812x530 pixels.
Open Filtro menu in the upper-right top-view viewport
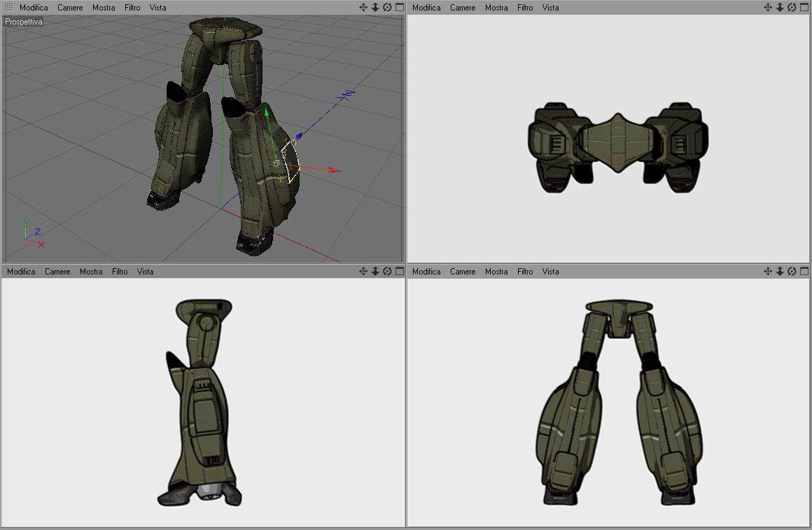[524, 7]
